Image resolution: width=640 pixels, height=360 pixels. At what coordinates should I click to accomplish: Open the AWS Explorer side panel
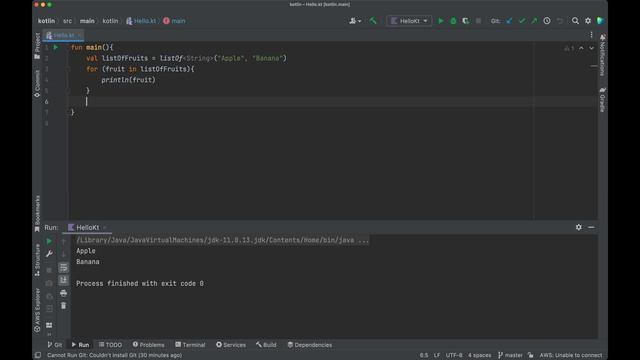[37, 310]
